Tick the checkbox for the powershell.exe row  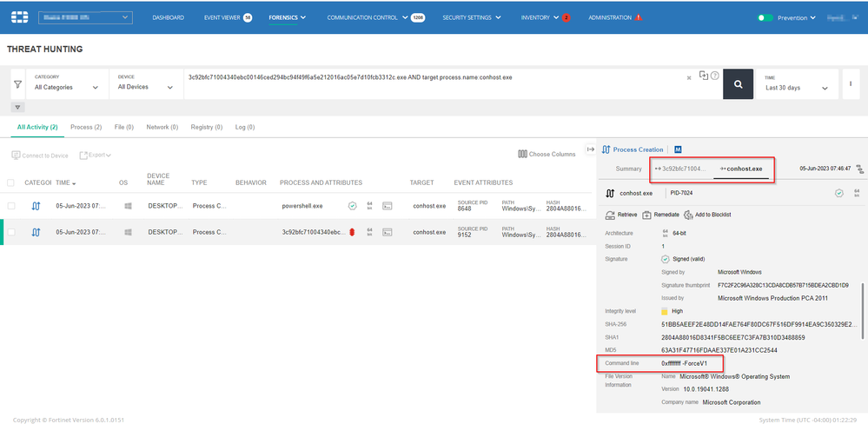[11, 206]
